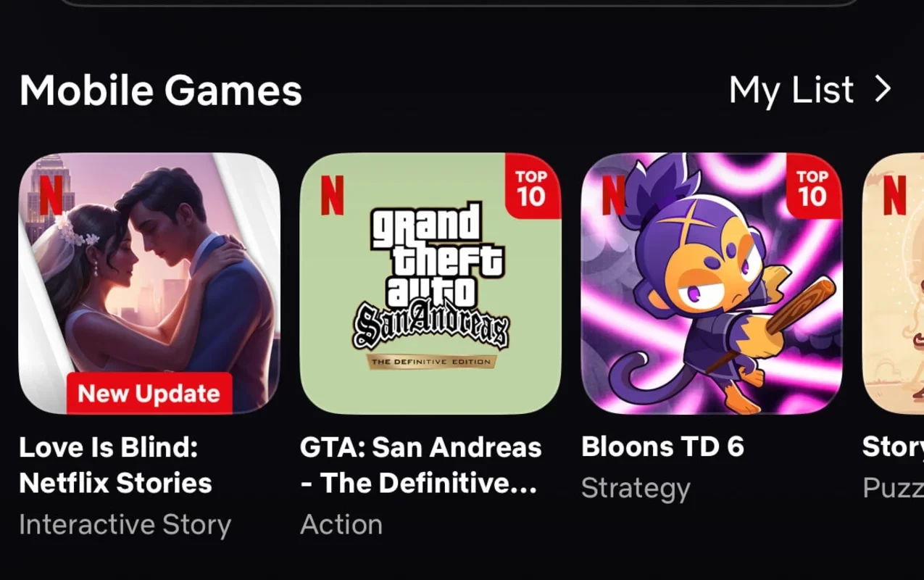924x580 pixels.
Task: Tap the New Update badge
Action: pos(149,394)
